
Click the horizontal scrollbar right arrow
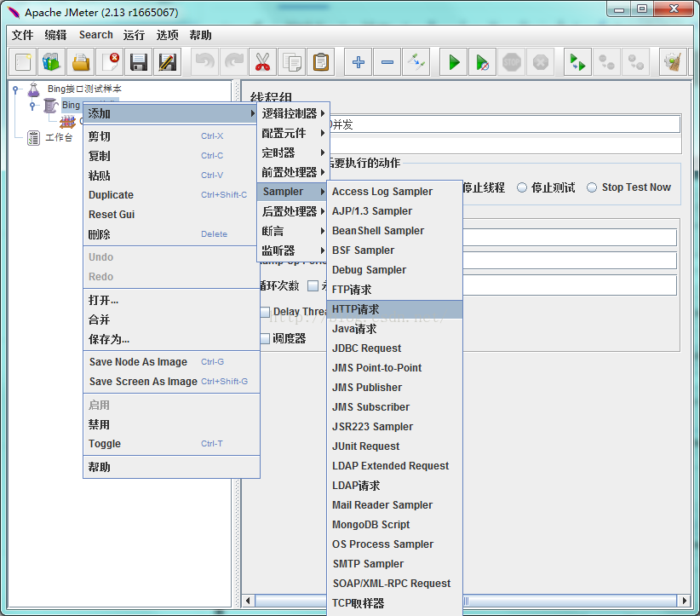684,601
